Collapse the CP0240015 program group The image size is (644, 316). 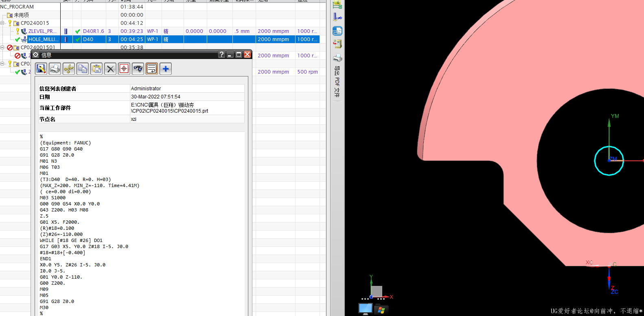coord(2,23)
